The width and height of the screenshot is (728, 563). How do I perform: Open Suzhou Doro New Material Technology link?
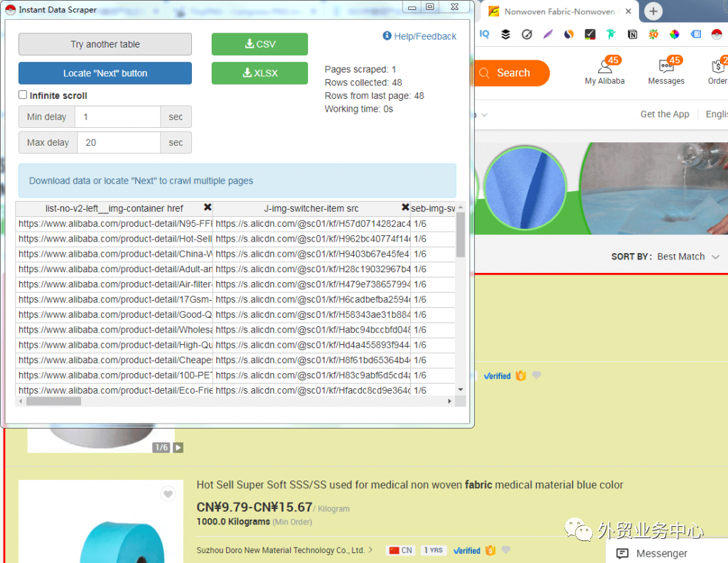coord(280,550)
